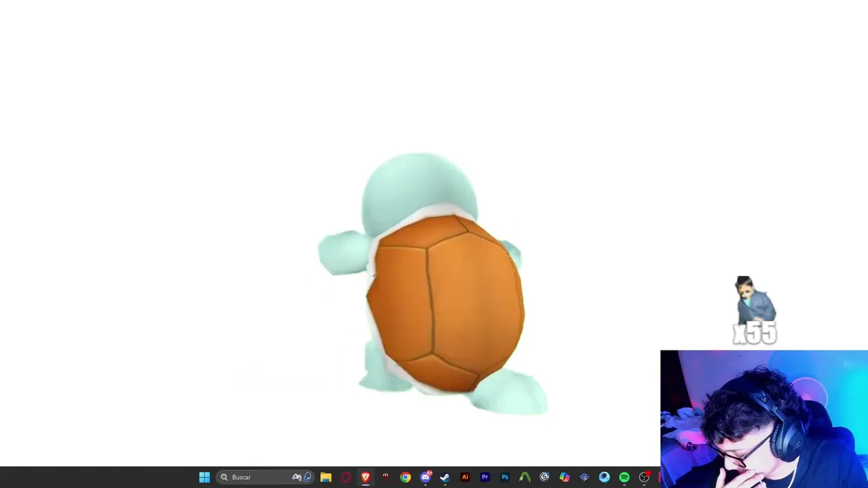
Task: Click the blue round app icon before Spotify
Action: 604,477
